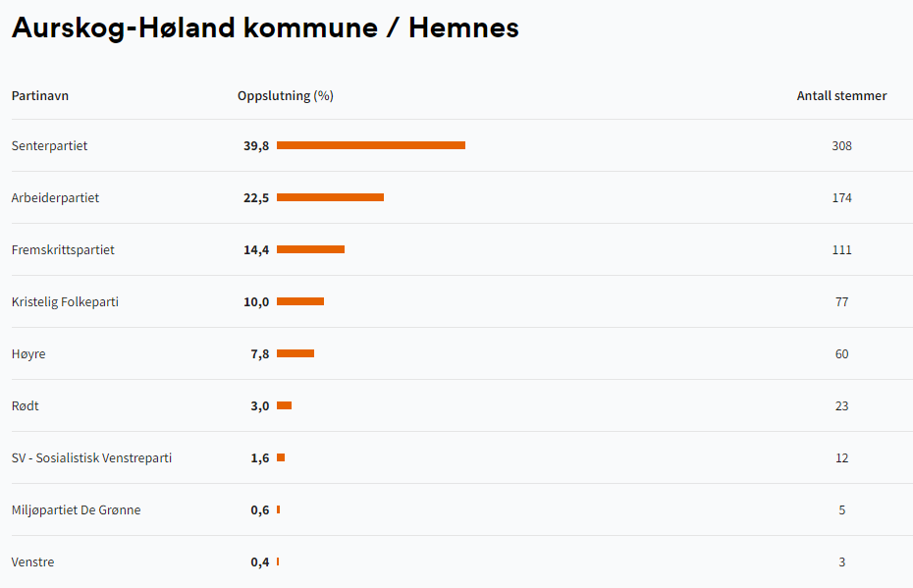
Task: Select the Senterpartiet row name
Action: coord(49,146)
